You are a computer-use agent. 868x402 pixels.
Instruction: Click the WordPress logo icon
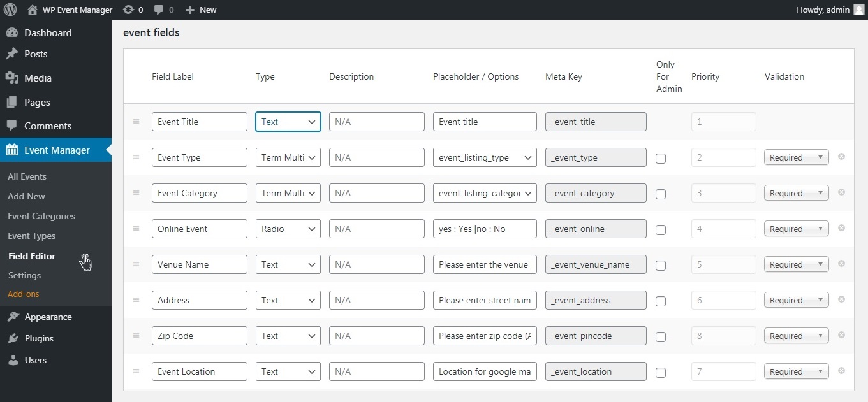(10, 10)
